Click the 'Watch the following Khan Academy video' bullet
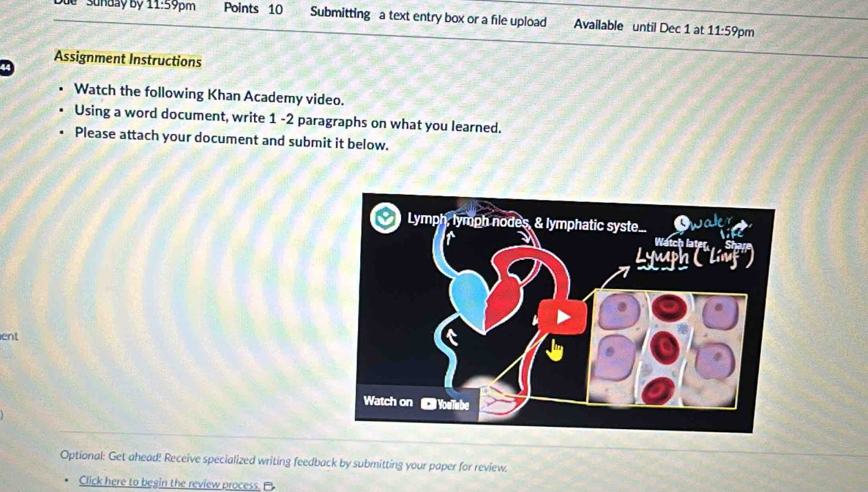 pyautogui.click(x=209, y=94)
